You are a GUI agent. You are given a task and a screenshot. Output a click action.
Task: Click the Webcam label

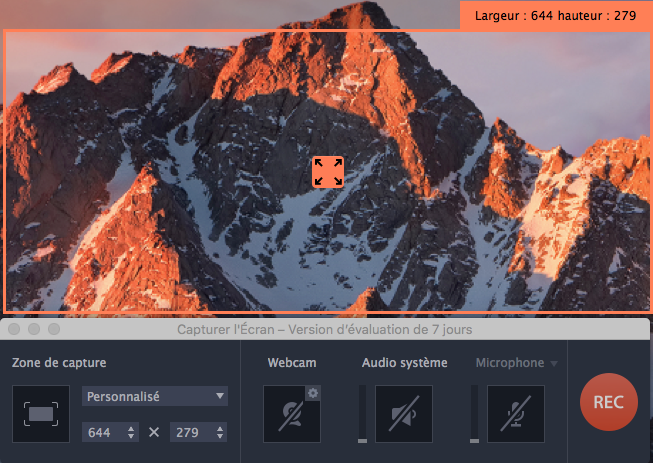[292, 363]
